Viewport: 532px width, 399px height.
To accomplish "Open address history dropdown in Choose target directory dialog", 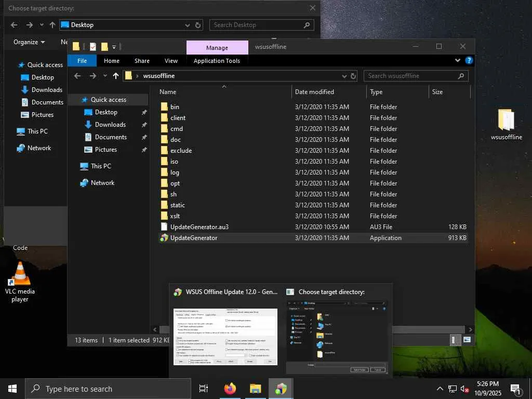I will click(x=187, y=25).
